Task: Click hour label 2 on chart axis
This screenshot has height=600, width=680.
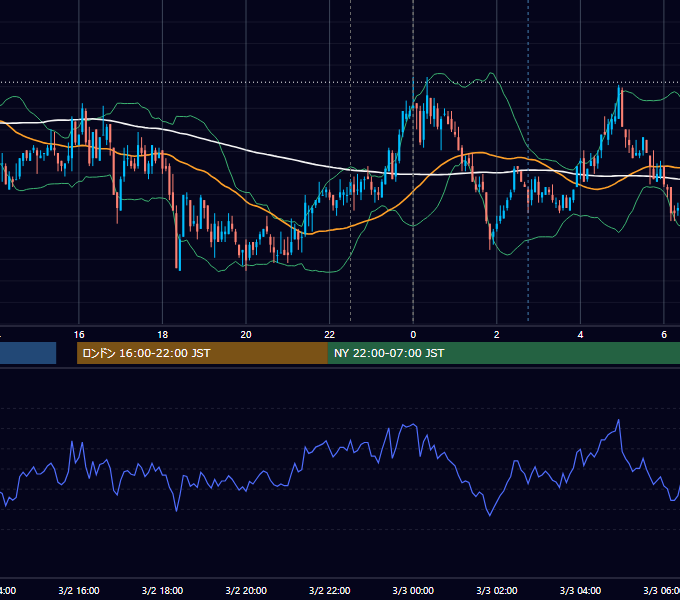Action: pyautogui.click(x=497, y=335)
